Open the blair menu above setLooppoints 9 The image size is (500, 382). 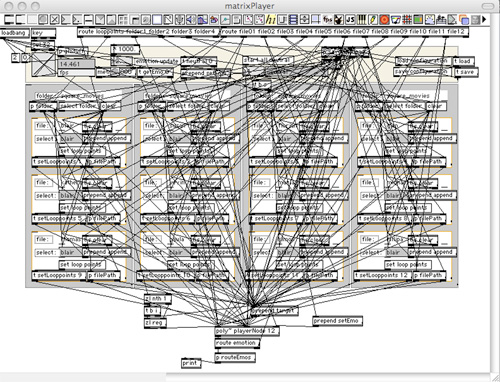[x=71, y=252]
